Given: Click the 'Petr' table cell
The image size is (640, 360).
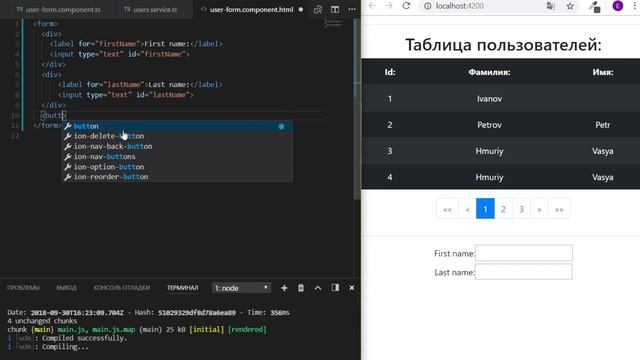Looking at the screenshot, I should click(x=603, y=125).
